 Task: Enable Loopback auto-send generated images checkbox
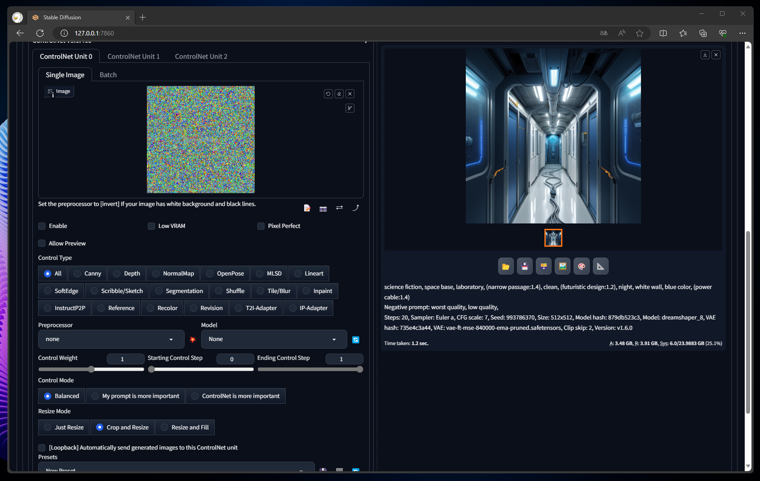42,448
